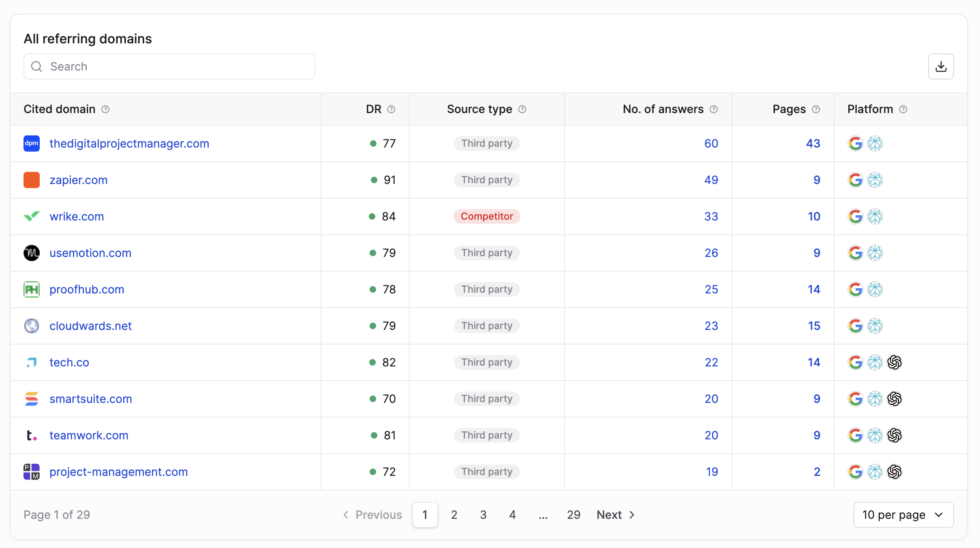Click into the Search domains field
980x548 pixels.
(x=169, y=66)
